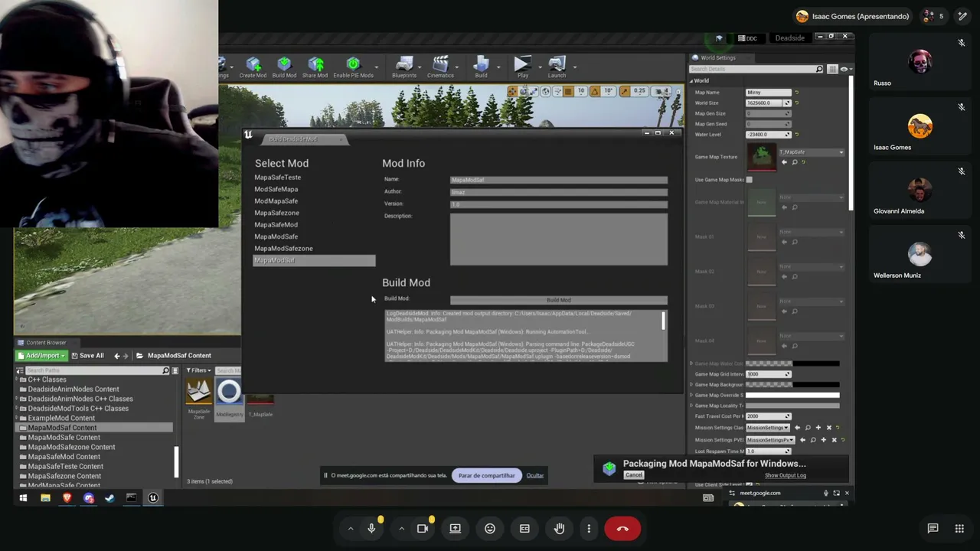Reset Map Name to default arrow
980x551 pixels.
(796, 93)
